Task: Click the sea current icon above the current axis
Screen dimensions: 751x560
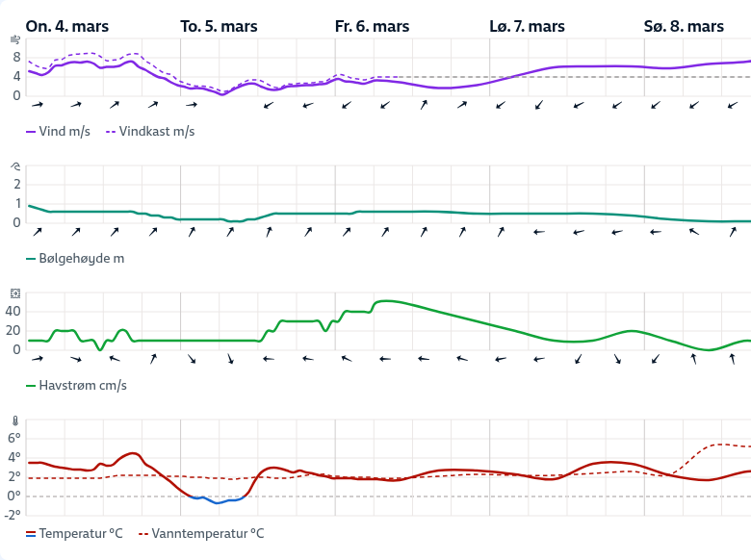Action: (x=14, y=293)
